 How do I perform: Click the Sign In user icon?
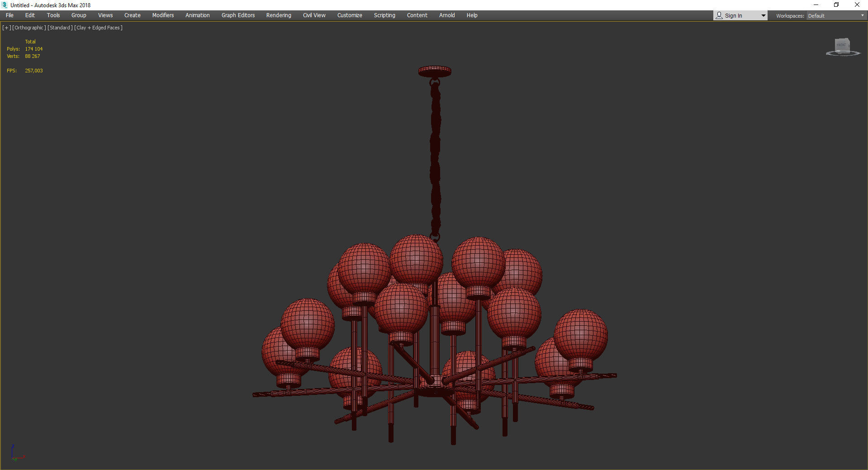pyautogui.click(x=719, y=15)
